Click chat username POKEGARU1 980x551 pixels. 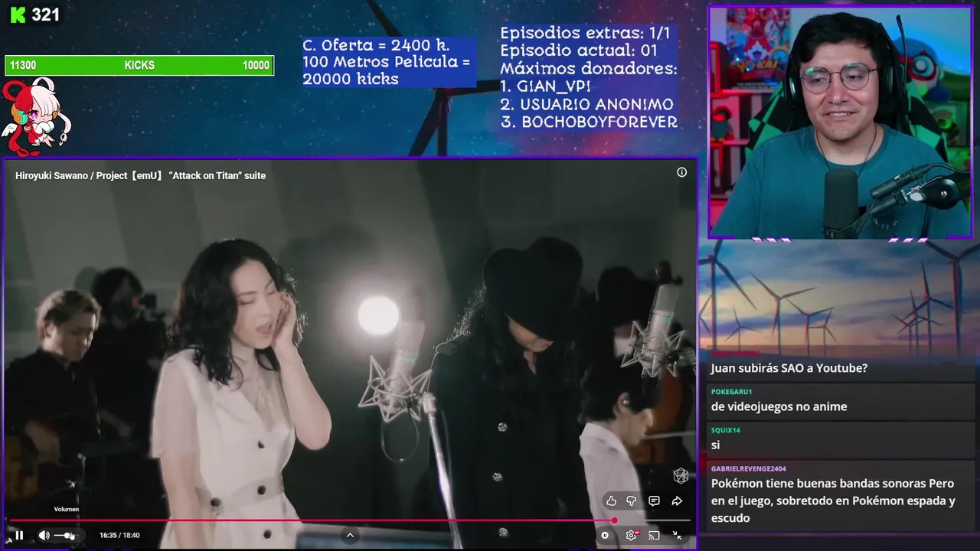coord(731,392)
